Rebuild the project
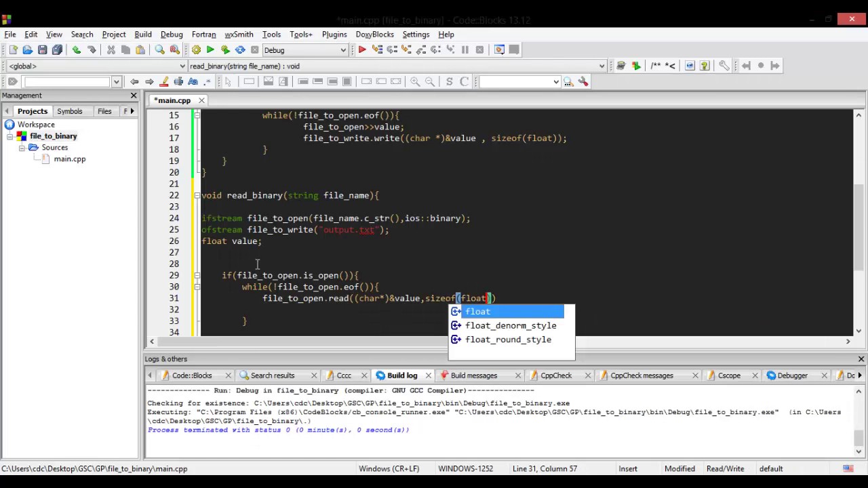The image size is (868, 488). (240, 49)
